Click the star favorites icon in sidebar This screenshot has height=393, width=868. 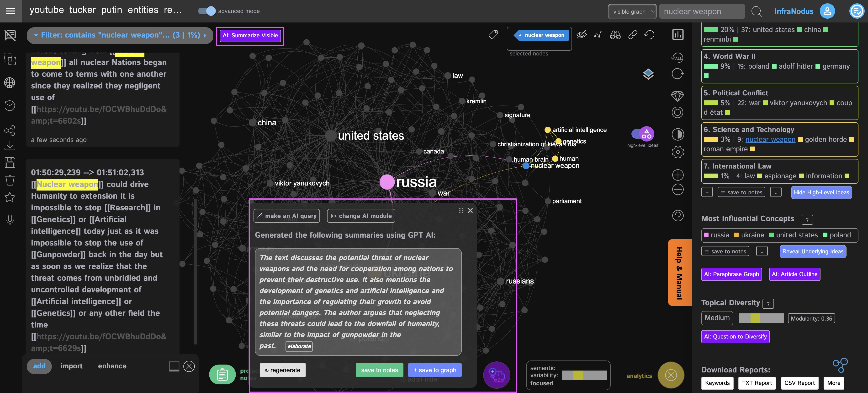tap(10, 197)
